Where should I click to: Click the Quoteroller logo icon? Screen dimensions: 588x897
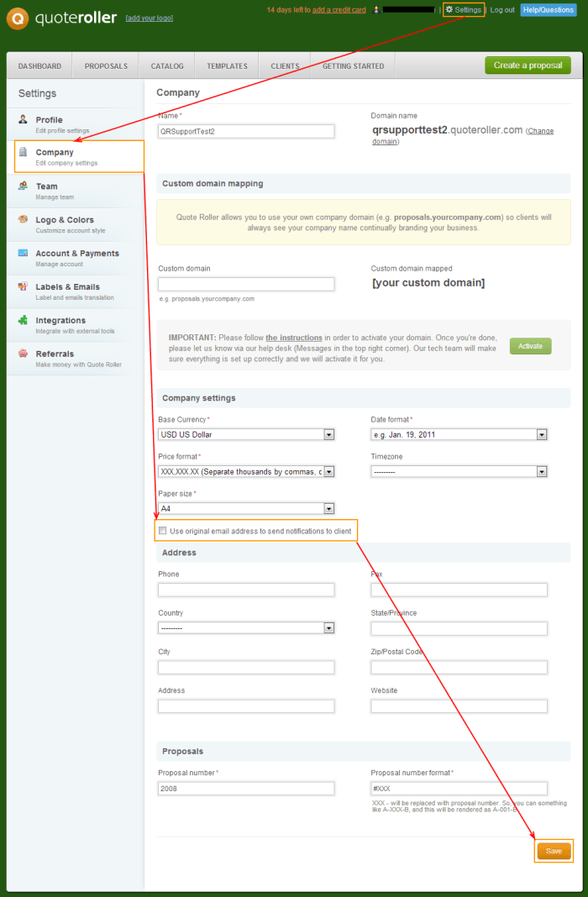pyautogui.click(x=18, y=18)
